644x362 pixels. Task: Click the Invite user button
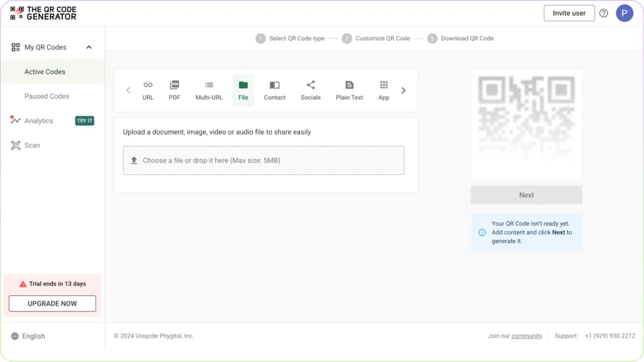pyautogui.click(x=569, y=13)
